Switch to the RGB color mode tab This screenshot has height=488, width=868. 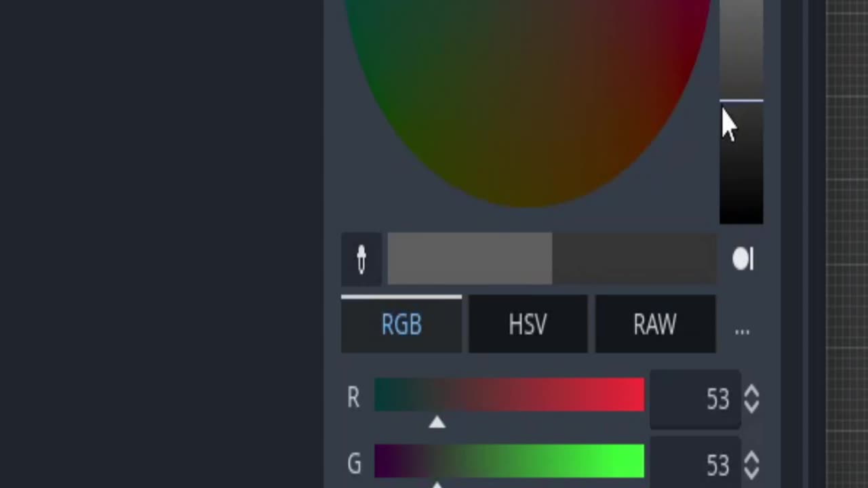[401, 325]
